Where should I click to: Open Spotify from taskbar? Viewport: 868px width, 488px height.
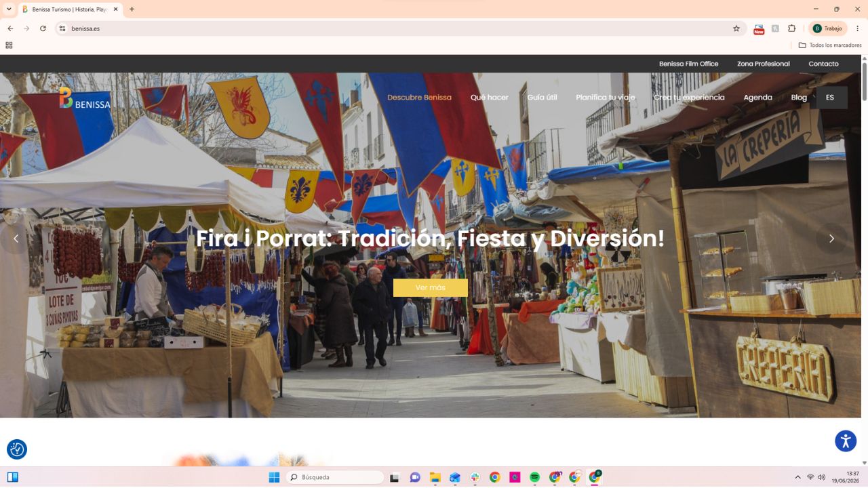[534, 477]
